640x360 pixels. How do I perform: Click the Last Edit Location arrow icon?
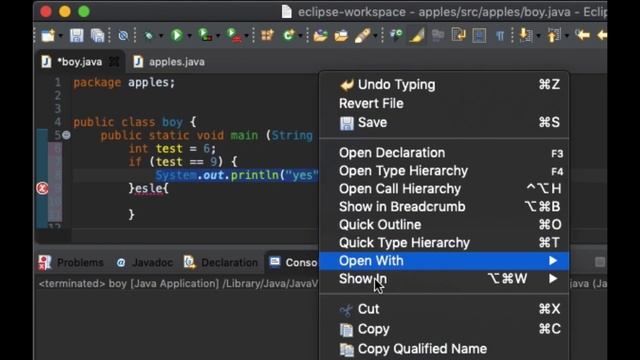tap(583, 36)
